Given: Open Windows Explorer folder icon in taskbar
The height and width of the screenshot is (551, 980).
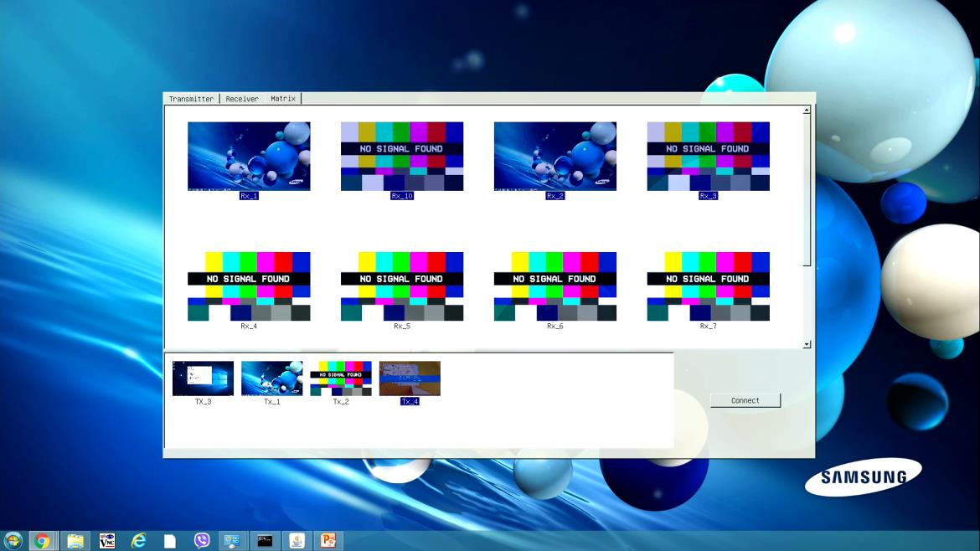Looking at the screenshot, I should (x=75, y=541).
